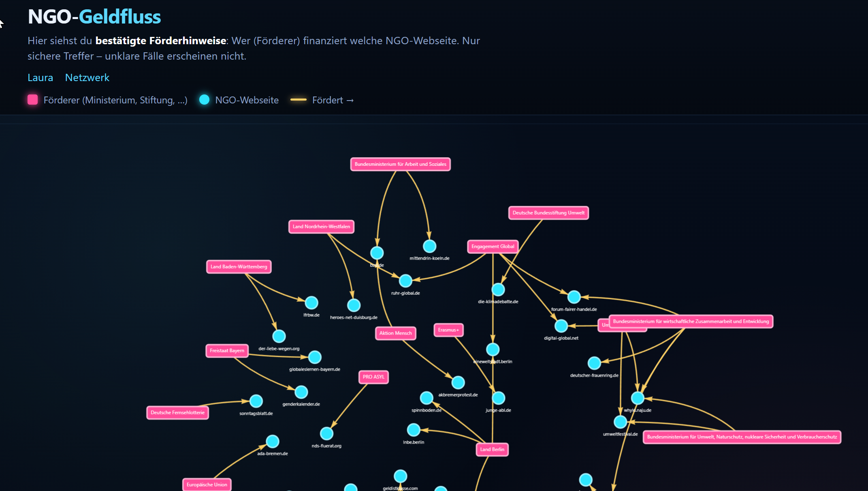Click the junge-abl.de node circle
This screenshot has height=491, width=868.
coord(499,398)
